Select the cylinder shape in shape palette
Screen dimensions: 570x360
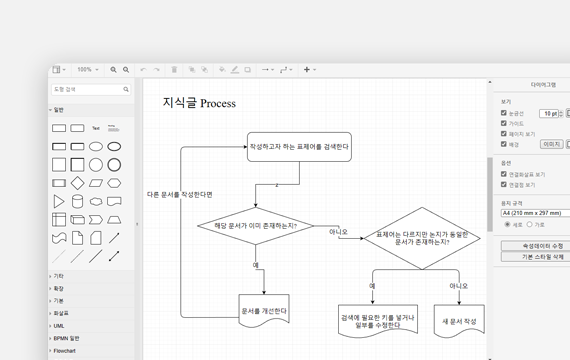[x=77, y=201]
